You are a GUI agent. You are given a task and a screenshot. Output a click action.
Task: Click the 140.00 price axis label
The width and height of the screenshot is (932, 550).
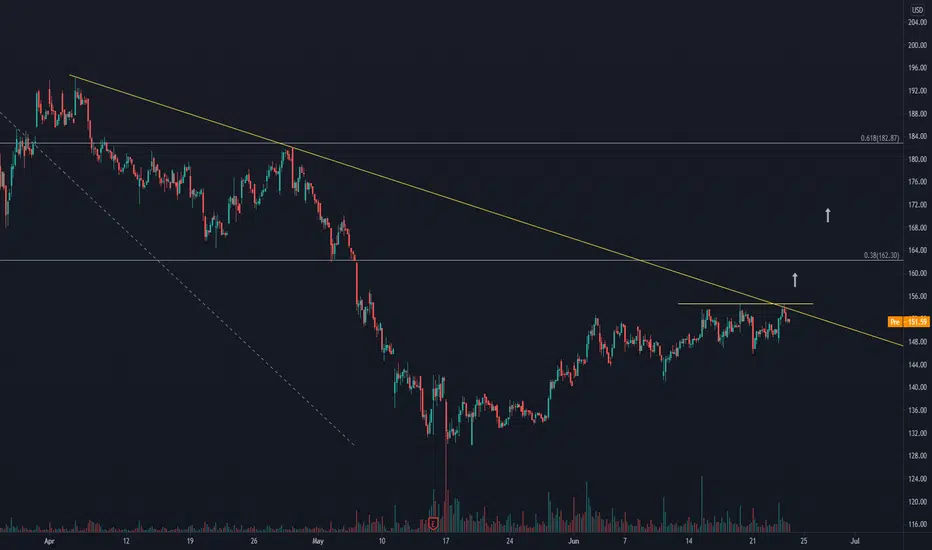pos(917,387)
